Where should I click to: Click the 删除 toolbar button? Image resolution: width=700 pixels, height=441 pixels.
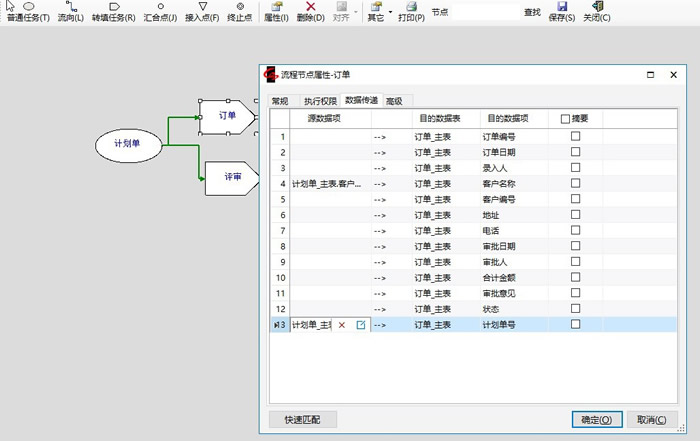(311, 12)
